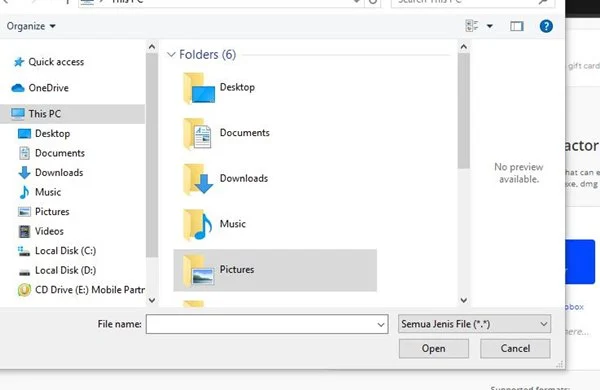
Task: Click the sidebar Documents page icon
Action: (x=24, y=153)
